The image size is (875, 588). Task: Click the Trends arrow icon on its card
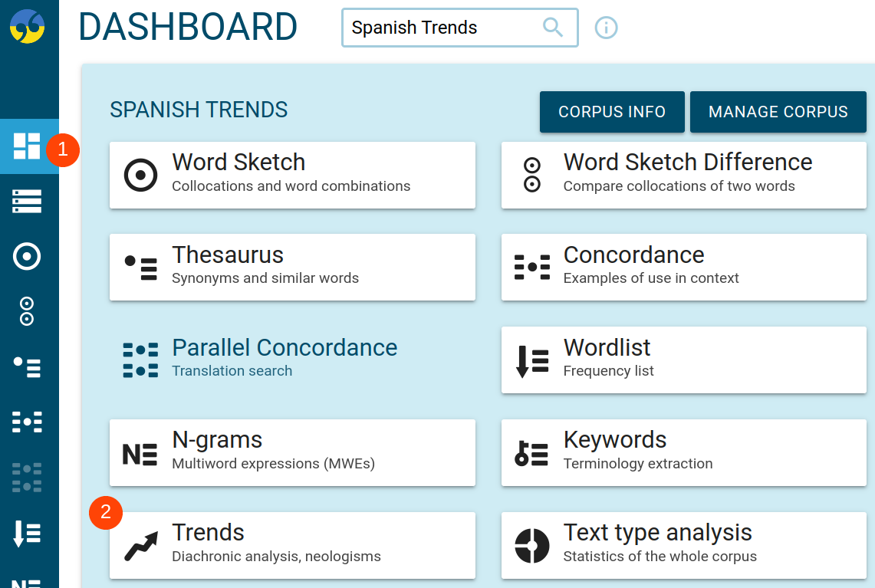[140, 545]
